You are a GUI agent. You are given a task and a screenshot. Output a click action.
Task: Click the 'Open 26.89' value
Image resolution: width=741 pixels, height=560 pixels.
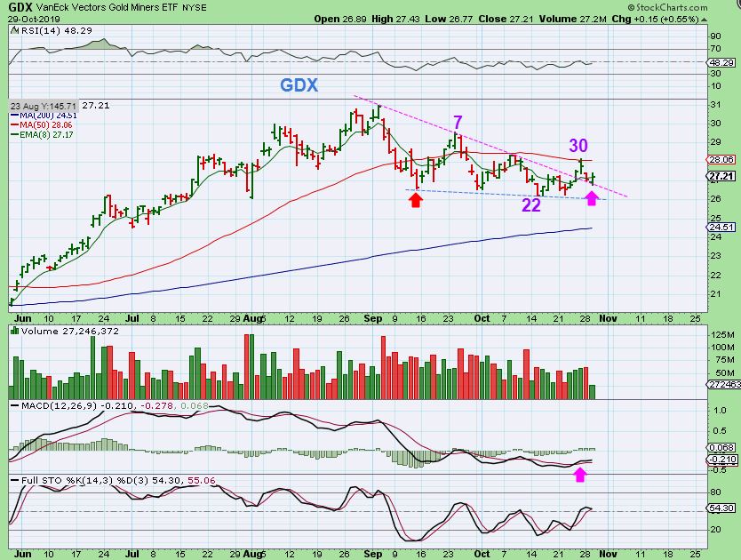[x=340, y=20]
